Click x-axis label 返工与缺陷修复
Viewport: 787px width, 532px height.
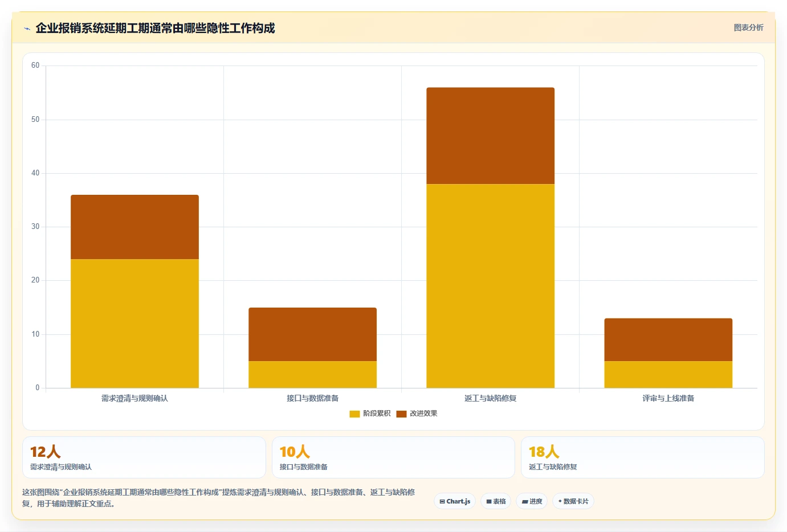(490, 398)
